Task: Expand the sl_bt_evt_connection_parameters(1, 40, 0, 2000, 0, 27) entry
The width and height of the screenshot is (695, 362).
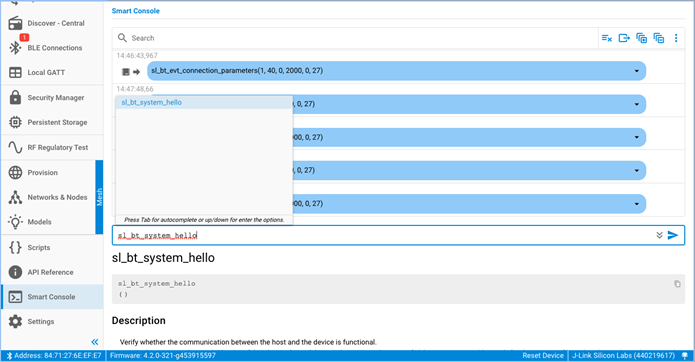Action: click(636, 71)
